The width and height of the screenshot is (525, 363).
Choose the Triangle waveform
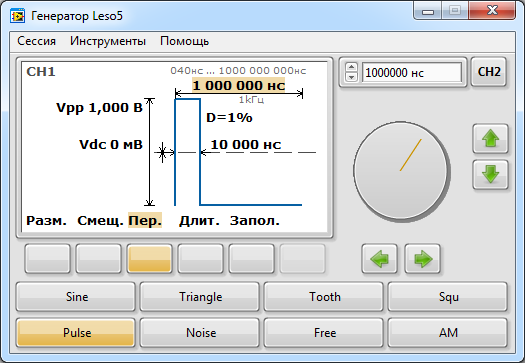(200, 297)
